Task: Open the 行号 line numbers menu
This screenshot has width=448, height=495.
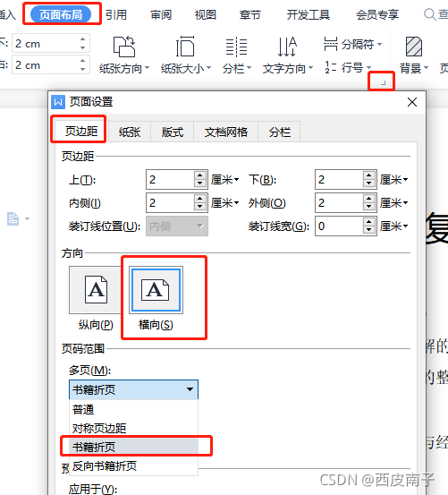Action: pyautogui.click(x=348, y=67)
